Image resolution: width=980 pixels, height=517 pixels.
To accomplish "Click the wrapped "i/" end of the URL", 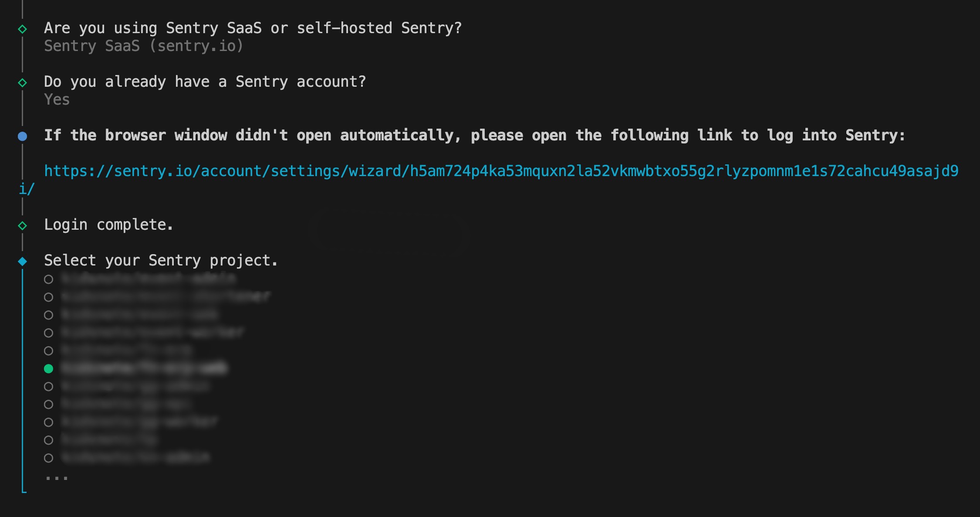I will (x=27, y=189).
